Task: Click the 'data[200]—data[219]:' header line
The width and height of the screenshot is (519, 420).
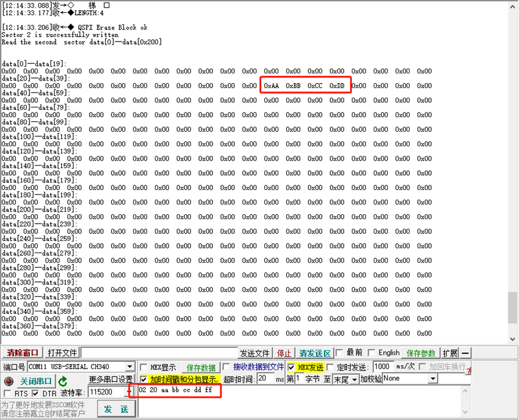Action: [40, 209]
